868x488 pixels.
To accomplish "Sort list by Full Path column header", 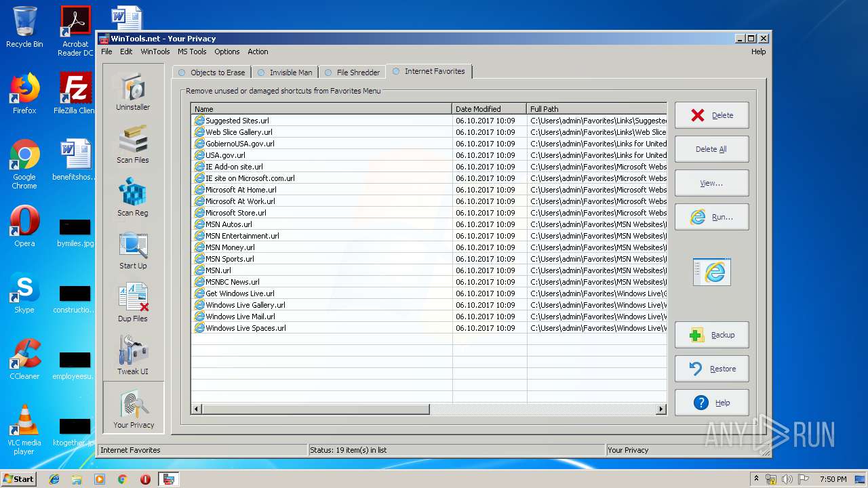I will pyautogui.click(x=597, y=108).
